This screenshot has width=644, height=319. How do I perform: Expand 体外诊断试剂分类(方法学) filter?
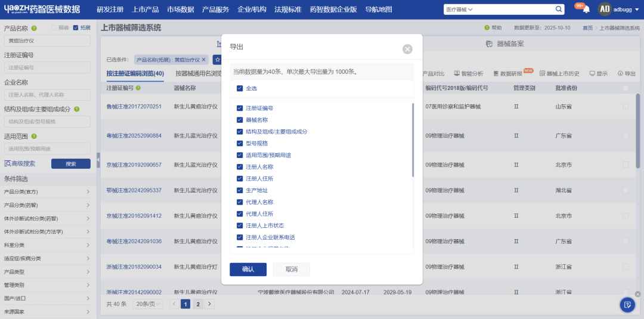tap(47, 231)
